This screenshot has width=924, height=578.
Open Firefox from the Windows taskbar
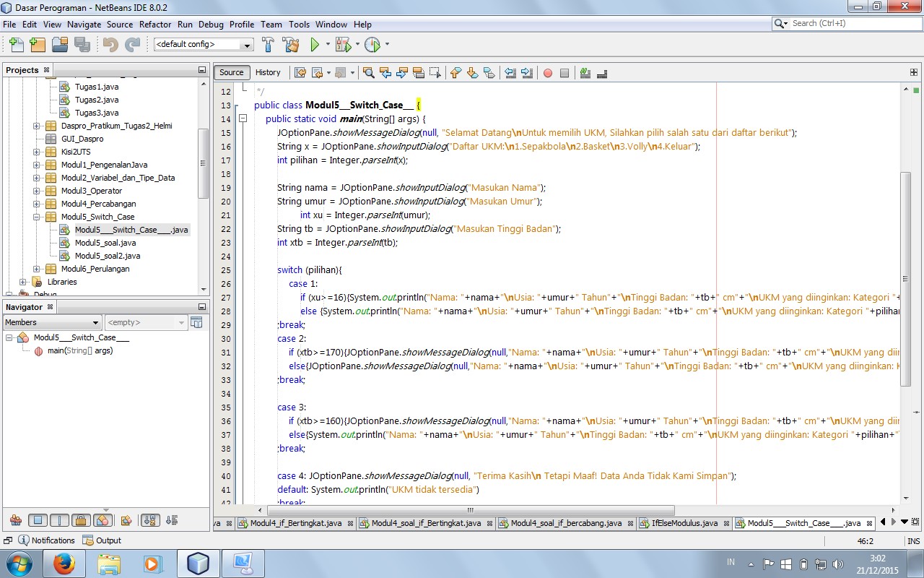(64, 564)
